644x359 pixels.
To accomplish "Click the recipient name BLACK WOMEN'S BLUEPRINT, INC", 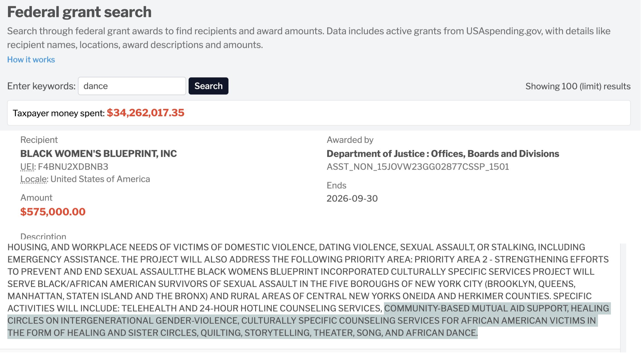I will coord(98,154).
